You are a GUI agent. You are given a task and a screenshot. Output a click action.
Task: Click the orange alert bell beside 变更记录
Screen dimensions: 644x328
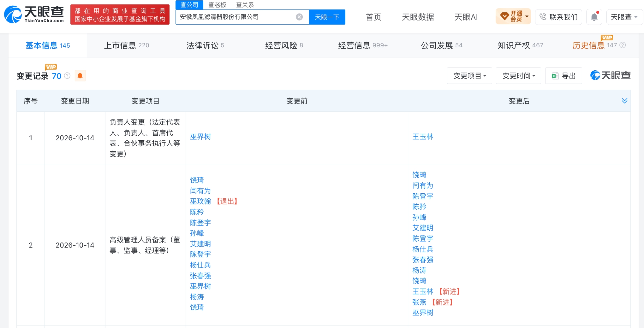click(80, 76)
